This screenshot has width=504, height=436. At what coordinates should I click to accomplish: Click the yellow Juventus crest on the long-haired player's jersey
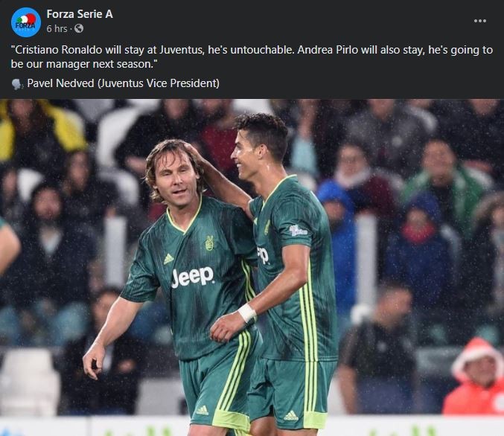pyautogui.click(x=209, y=243)
